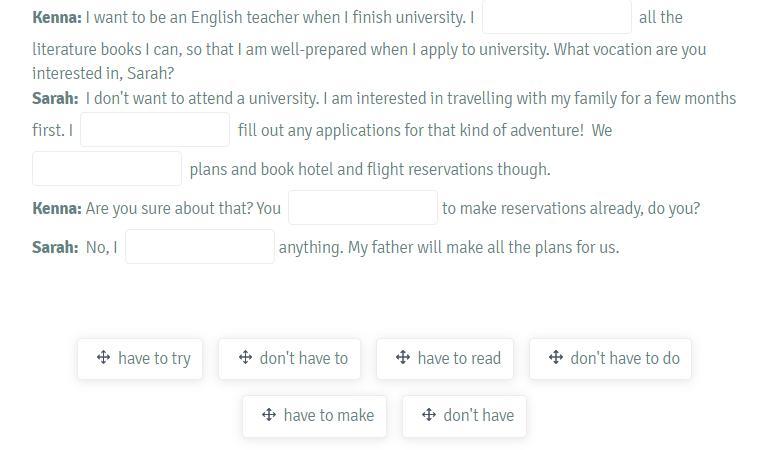Select the 'have to make' word tile
The height and width of the screenshot is (450, 775).
pos(314,416)
